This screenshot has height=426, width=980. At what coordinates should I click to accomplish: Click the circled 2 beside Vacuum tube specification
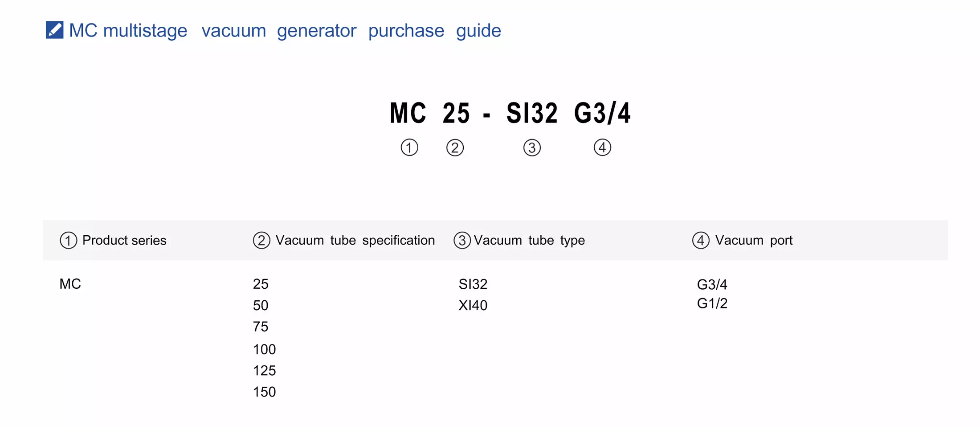pyautogui.click(x=261, y=240)
